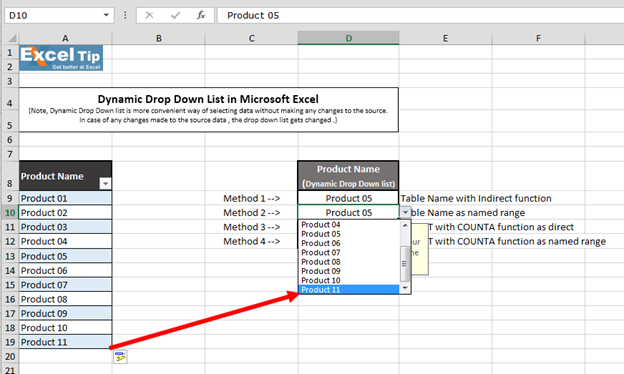Viewport: 624px width, 374px height.
Task: Click cell A15 containing Product 07
Action: click(x=65, y=285)
